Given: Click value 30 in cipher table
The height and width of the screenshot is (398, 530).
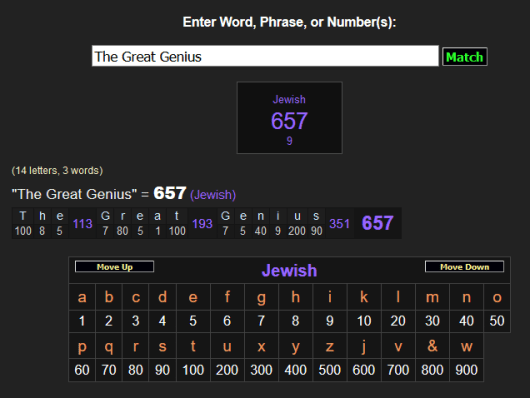Looking at the screenshot, I should (x=432, y=321).
